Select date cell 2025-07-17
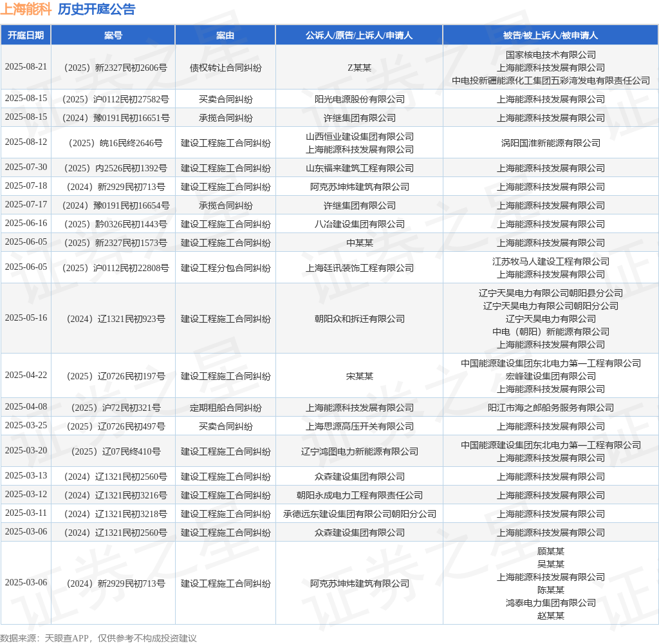This screenshot has height=644, width=659. [x=26, y=204]
